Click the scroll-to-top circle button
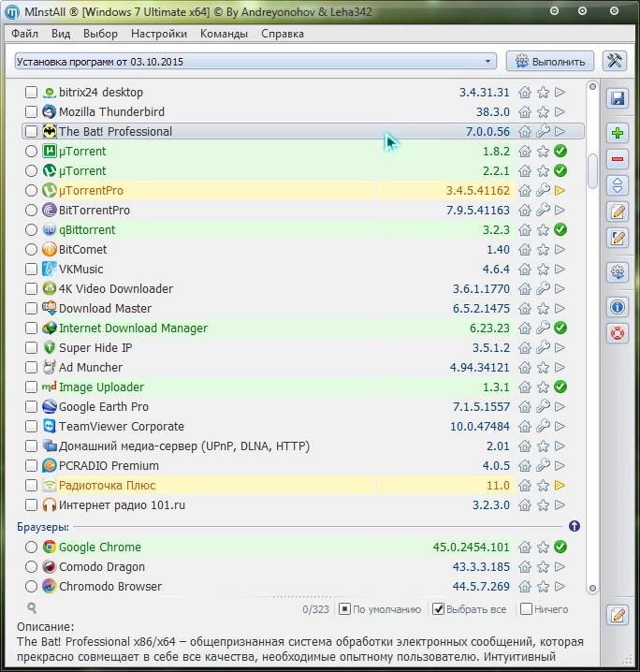The width and height of the screenshot is (640, 672). [x=592, y=86]
